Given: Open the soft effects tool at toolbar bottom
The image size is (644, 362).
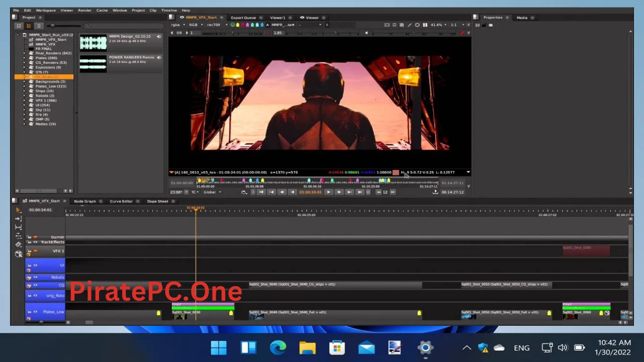Looking at the screenshot, I should 19,253.
